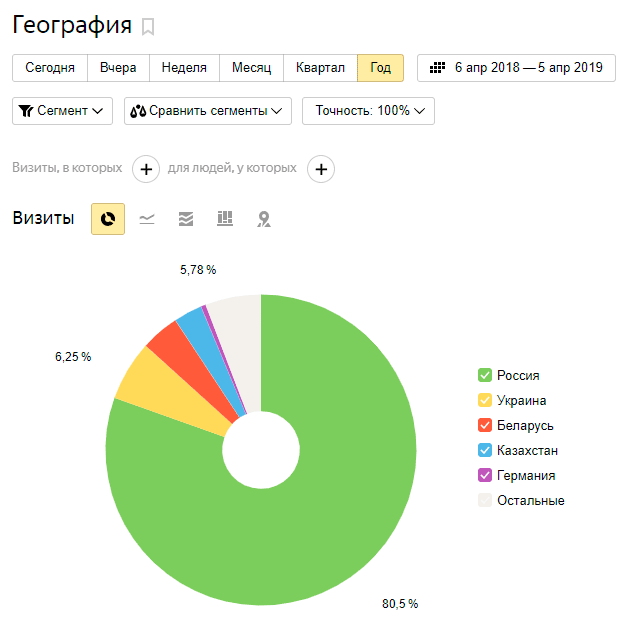
Task: Toggle Остальные in the legend
Action: coord(485,500)
